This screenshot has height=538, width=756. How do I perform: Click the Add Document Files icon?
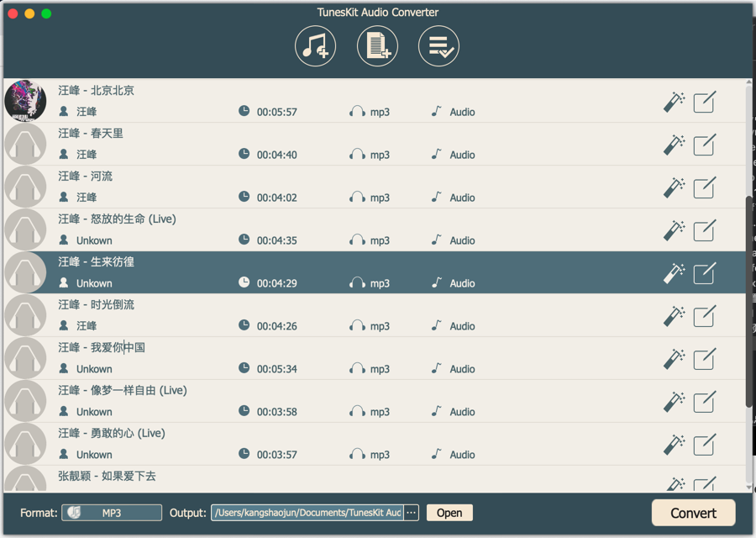[x=377, y=46]
